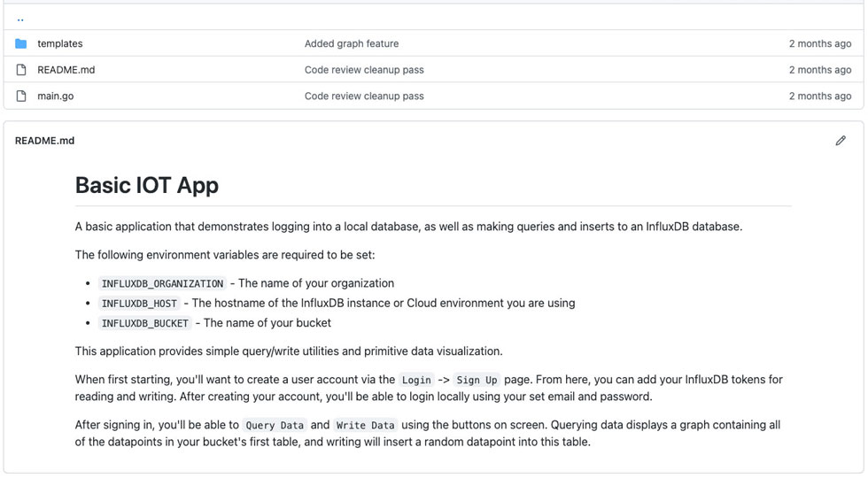
Task: Click the 'Sign Up' inline code text
Action: coord(477,380)
